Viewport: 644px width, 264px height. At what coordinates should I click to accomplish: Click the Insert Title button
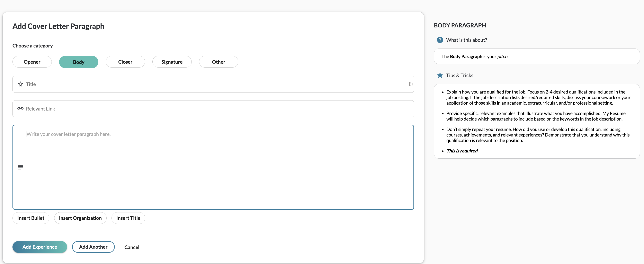click(128, 218)
